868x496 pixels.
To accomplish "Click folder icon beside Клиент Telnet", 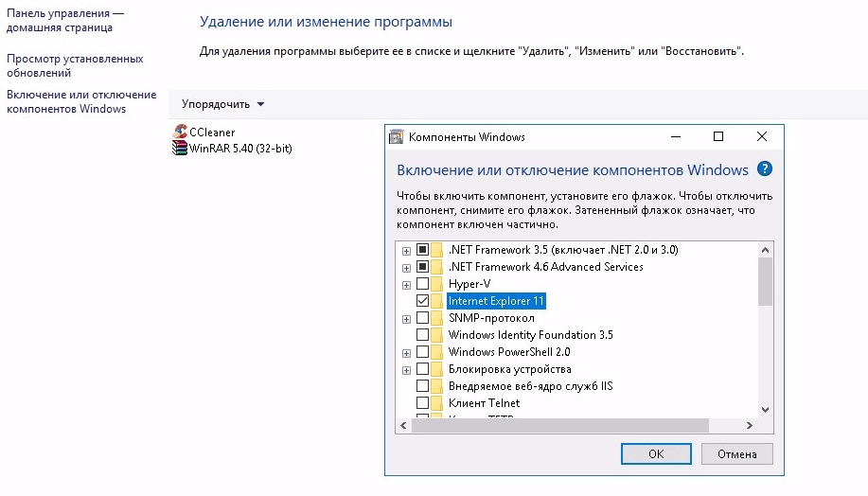I will (x=436, y=403).
